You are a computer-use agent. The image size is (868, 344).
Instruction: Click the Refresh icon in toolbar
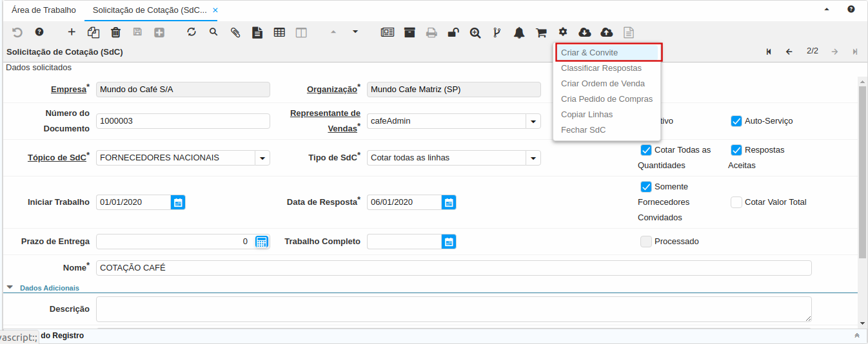pos(192,32)
